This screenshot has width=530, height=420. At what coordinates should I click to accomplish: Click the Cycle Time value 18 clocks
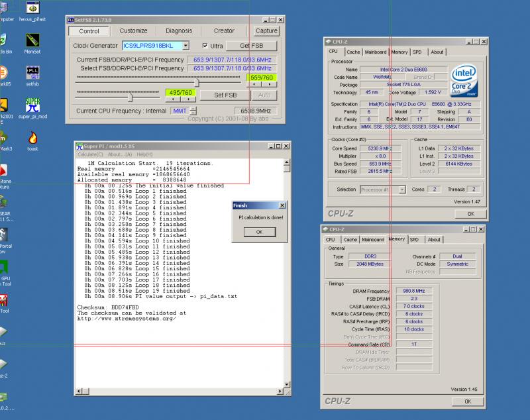tap(414, 329)
